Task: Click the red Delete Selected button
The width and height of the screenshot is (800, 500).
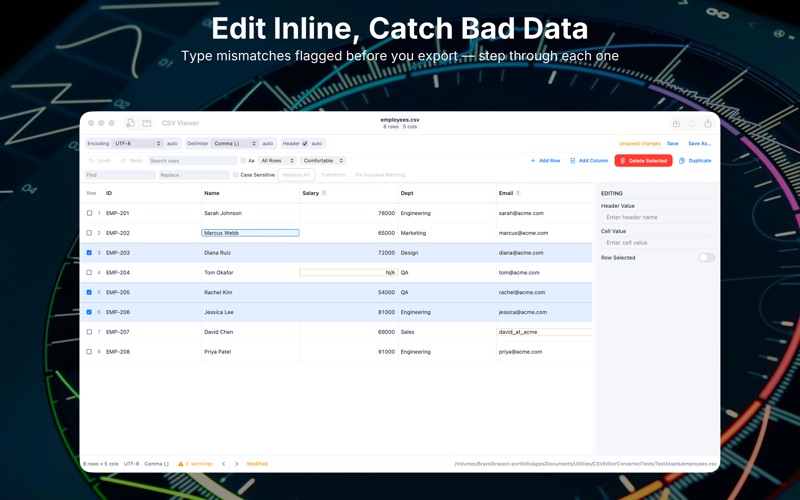Action: pyautogui.click(x=643, y=161)
